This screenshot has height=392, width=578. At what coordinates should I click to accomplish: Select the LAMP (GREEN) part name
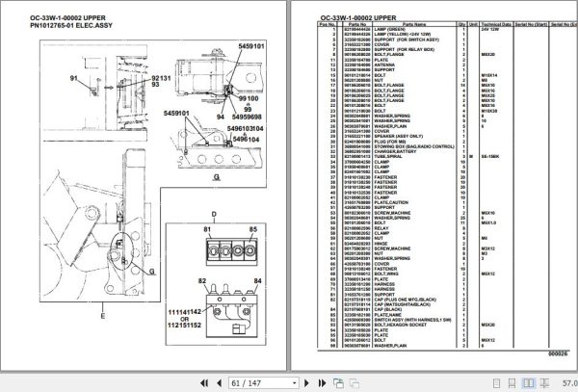[x=390, y=29]
